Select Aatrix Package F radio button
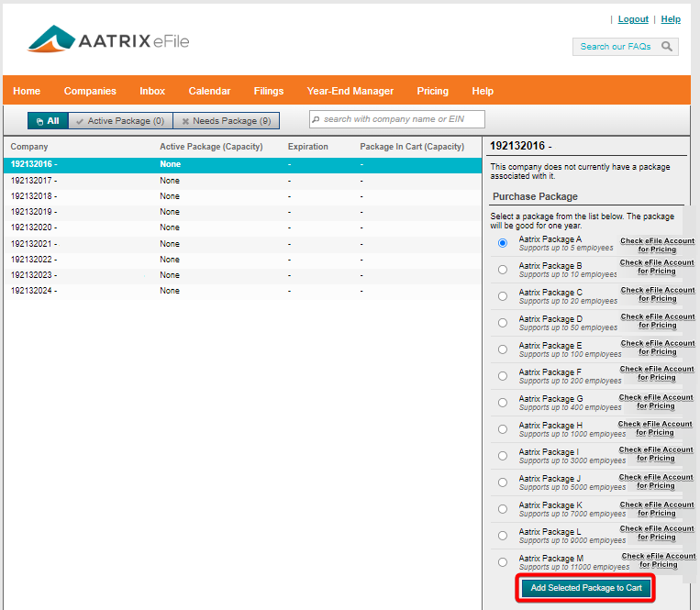This screenshot has width=700, height=610. [x=503, y=376]
